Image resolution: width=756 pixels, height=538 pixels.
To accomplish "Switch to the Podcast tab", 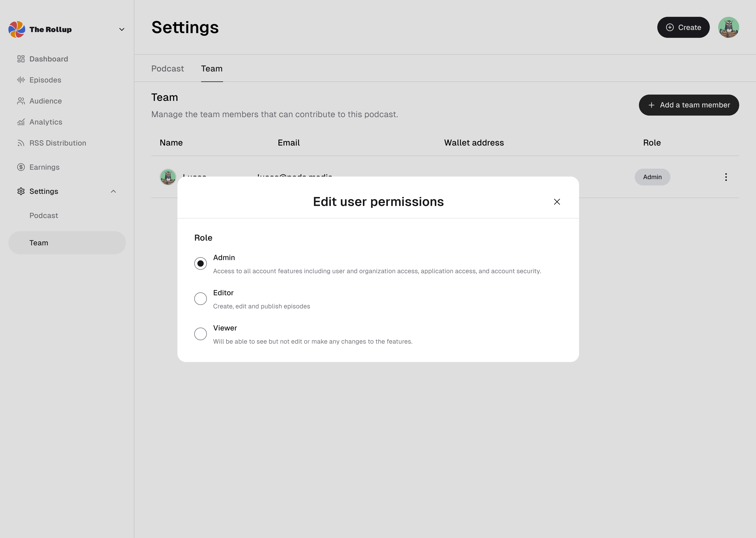I will 167,69.
